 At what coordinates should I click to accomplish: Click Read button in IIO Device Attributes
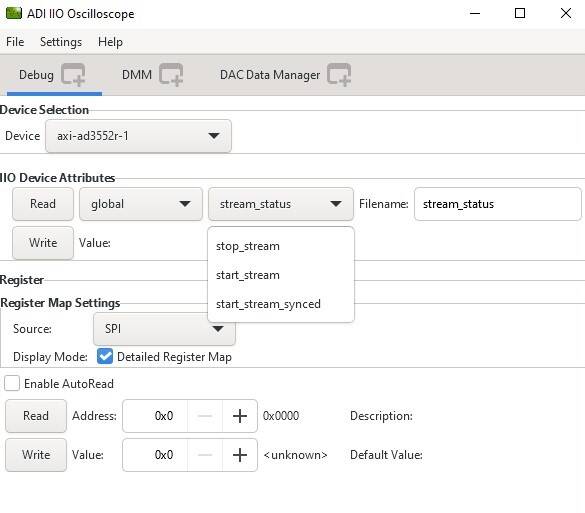[x=43, y=204]
